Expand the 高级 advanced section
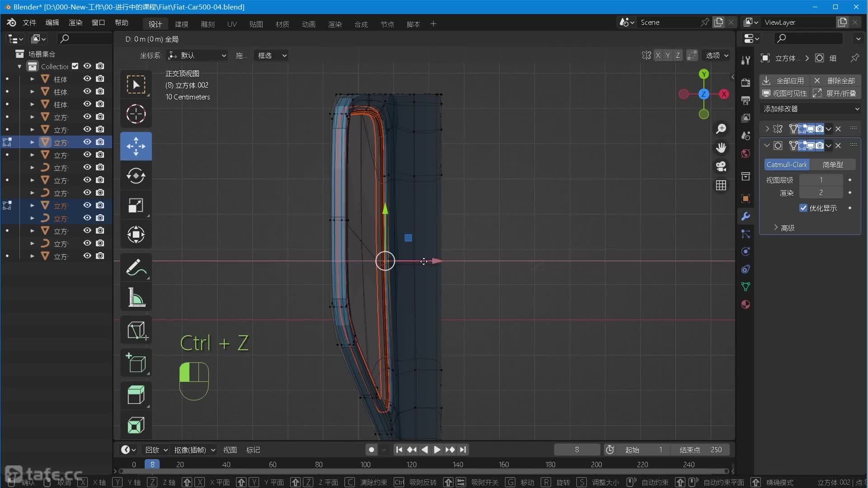The image size is (868, 488). (784, 228)
